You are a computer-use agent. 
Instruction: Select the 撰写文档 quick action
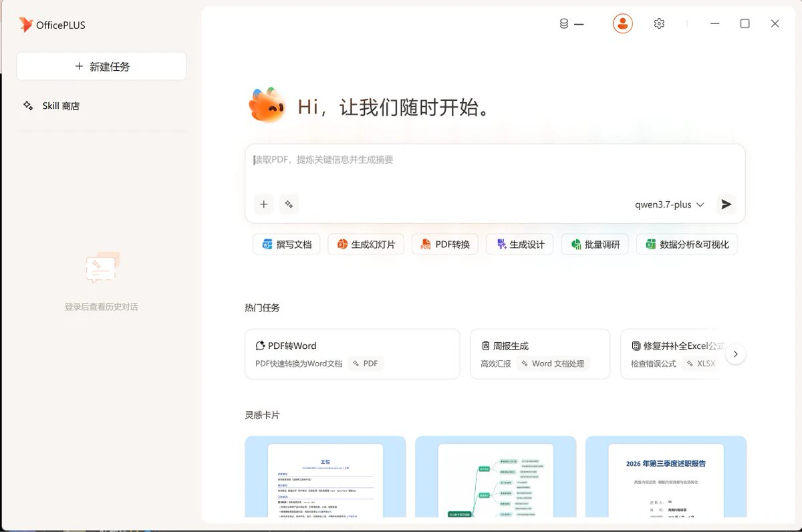(x=287, y=245)
